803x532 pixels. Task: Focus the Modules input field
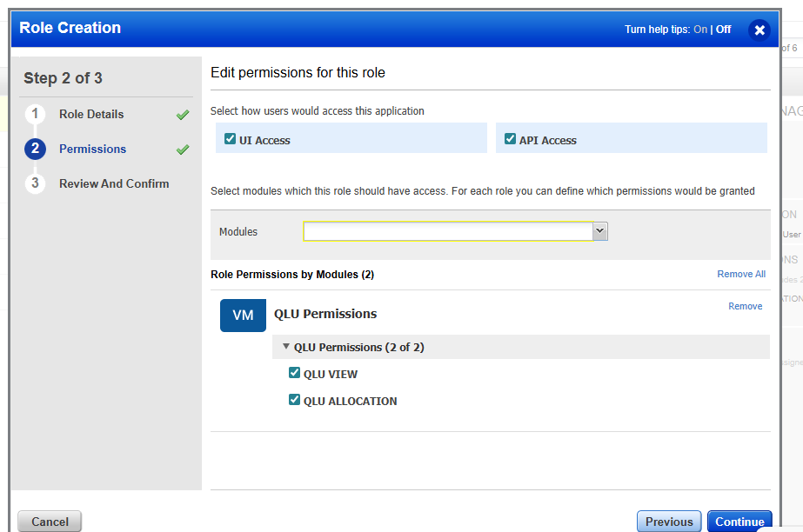coord(448,231)
